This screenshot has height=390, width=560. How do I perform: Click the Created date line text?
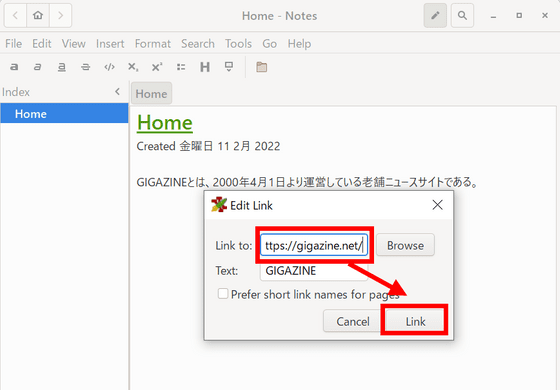(208, 146)
